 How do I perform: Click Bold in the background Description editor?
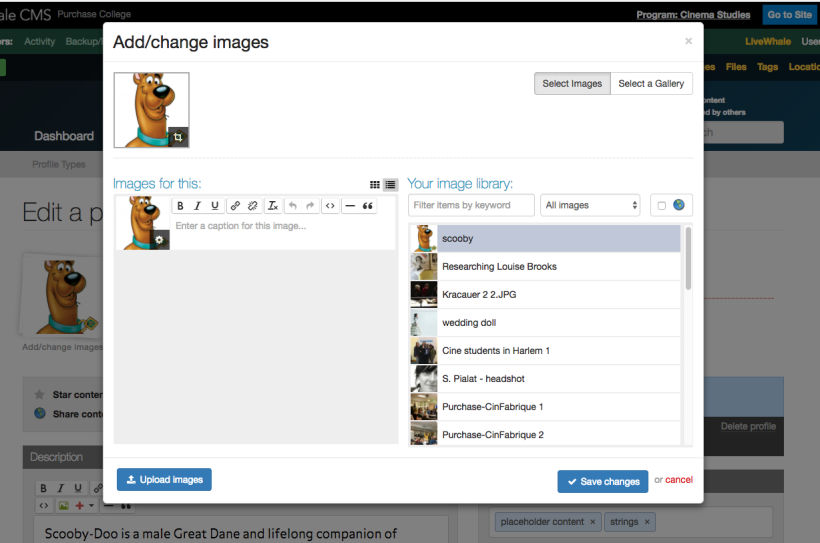point(43,488)
